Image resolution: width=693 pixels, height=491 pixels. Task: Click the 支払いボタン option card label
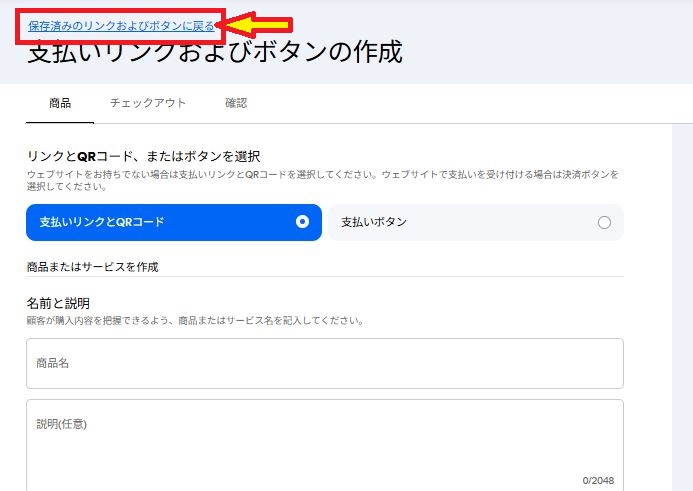pyautogui.click(x=374, y=222)
